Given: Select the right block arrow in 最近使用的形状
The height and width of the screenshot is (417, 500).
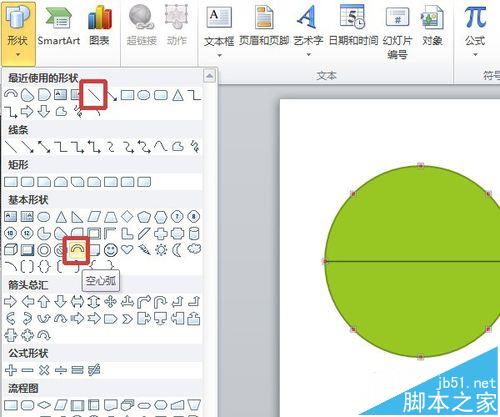Looking at the screenshot, I should coord(27,111).
